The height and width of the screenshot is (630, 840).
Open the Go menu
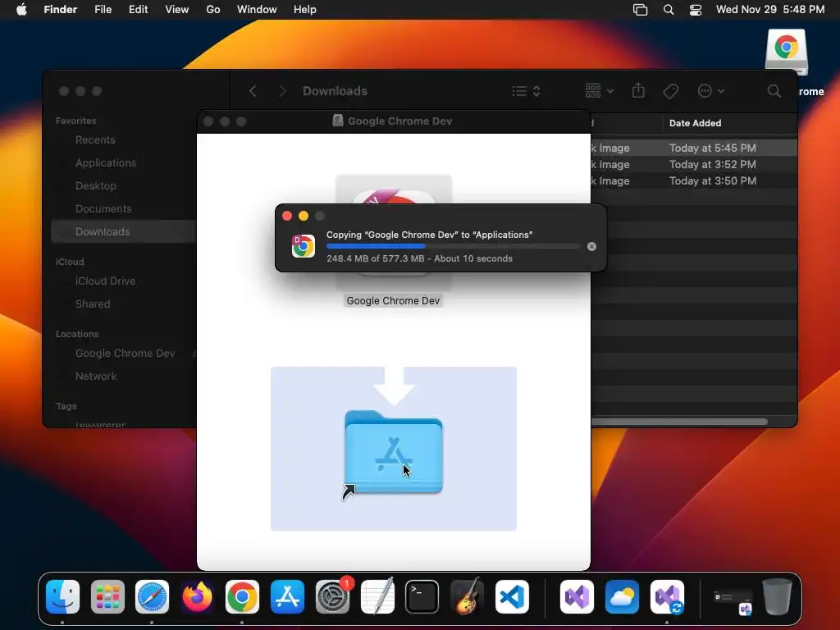point(213,10)
